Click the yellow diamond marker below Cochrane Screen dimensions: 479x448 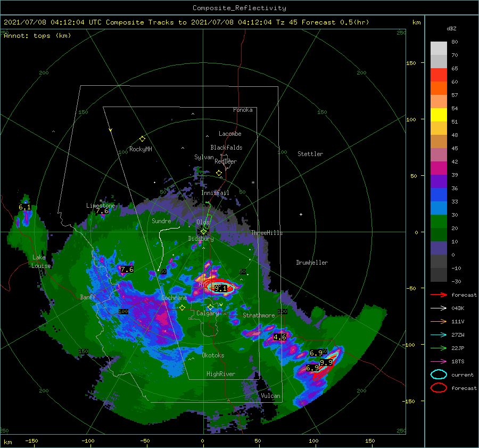click(x=182, y=308)
